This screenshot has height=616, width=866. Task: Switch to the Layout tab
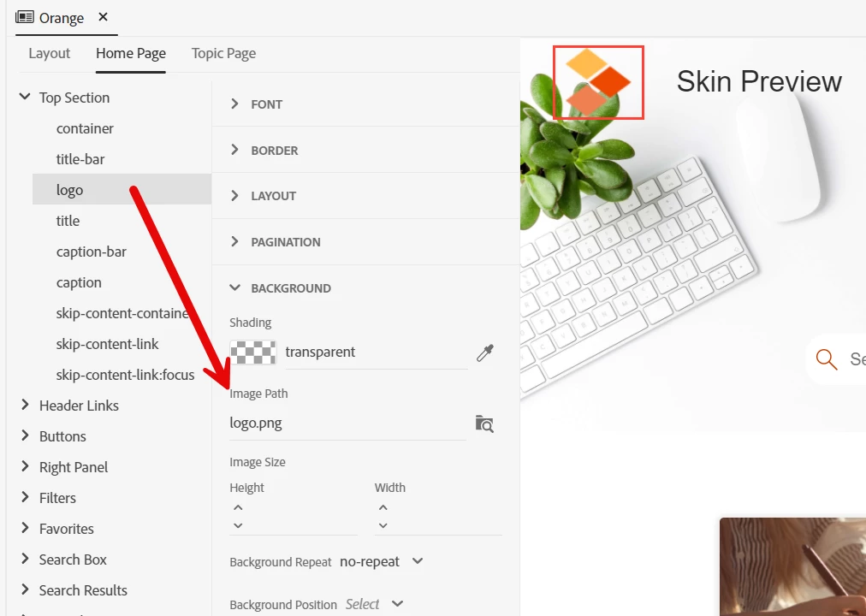click(x=49, y=54)
